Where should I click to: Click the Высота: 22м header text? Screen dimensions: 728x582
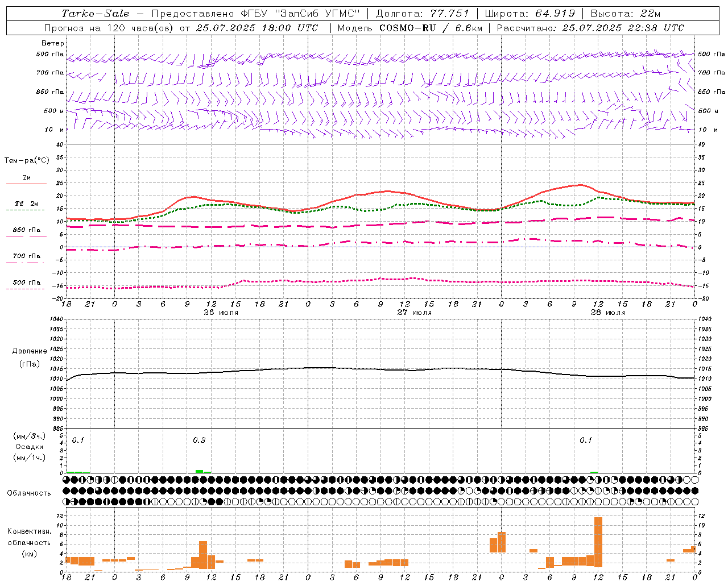pyautogui.click(x=626, y=14)
